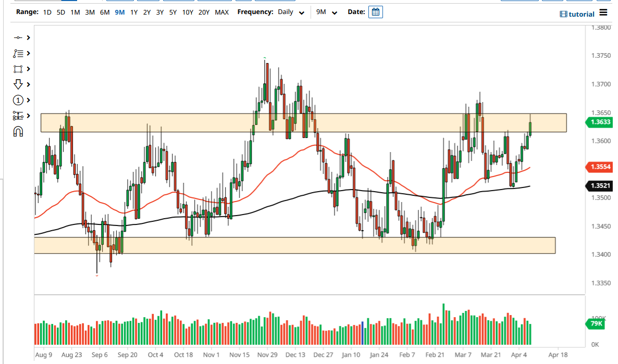Select the arrow annotation tool
The height and width of the screenshot is (364, 618).
[x=18, y=84]
